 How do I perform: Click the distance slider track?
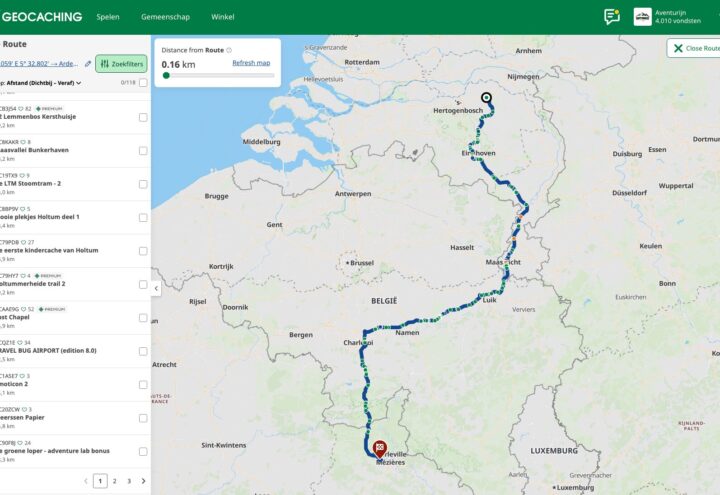pos(218,75)
